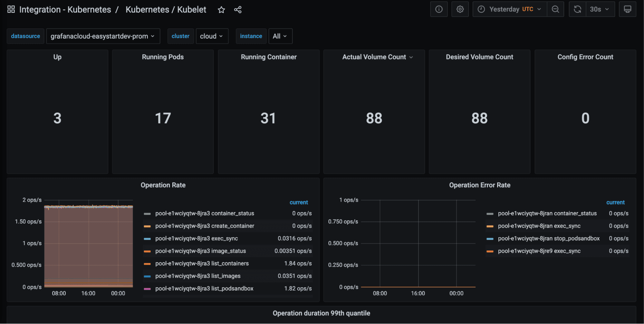Zoom out the time range
The height and width of the screenshot is (324, 644).
pos(555,9)
